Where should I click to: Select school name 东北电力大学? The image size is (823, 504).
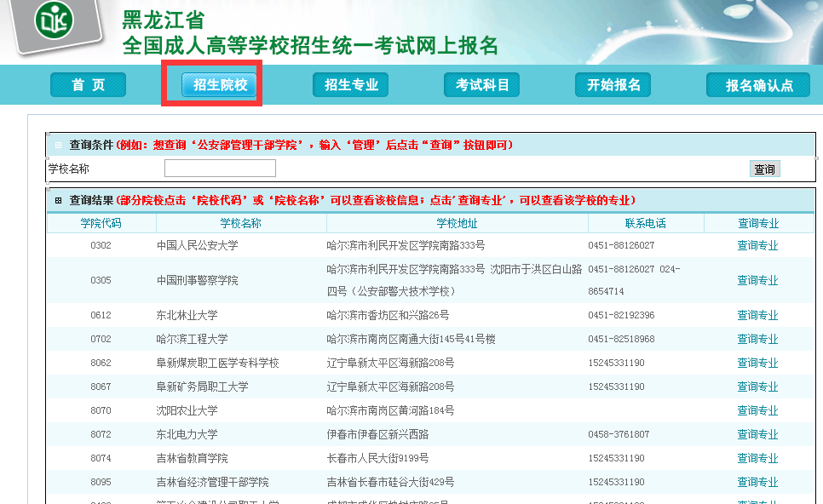187,435
